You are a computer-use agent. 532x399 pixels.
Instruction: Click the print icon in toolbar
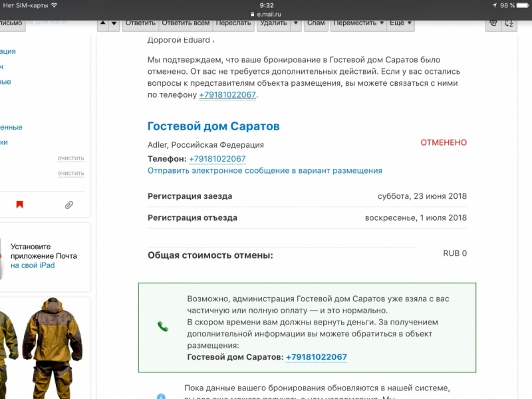point(493,23)
